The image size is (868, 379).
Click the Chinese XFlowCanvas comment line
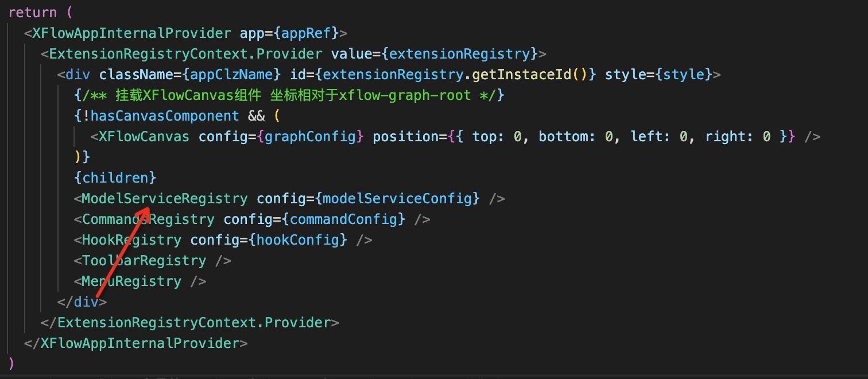tap(289, 95)
